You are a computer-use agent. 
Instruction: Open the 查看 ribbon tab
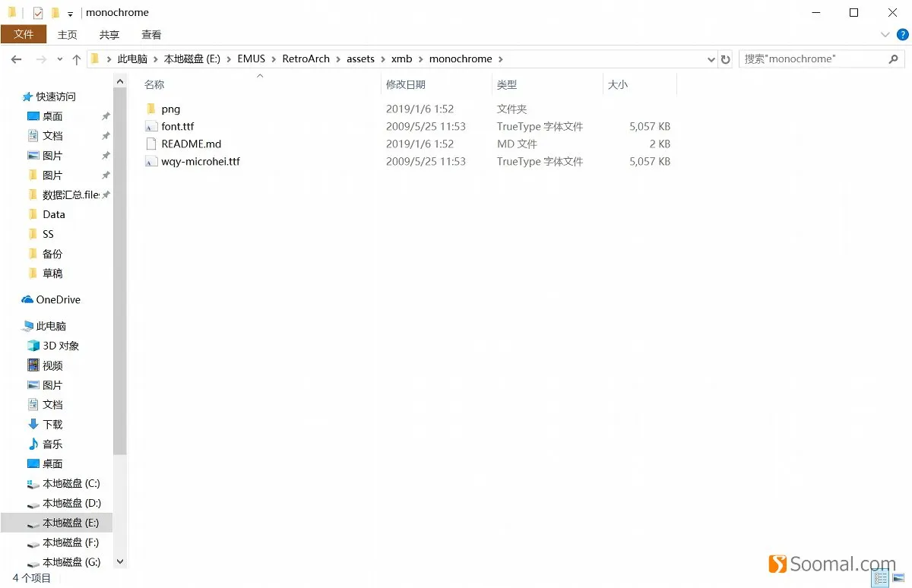coord(151,35)
